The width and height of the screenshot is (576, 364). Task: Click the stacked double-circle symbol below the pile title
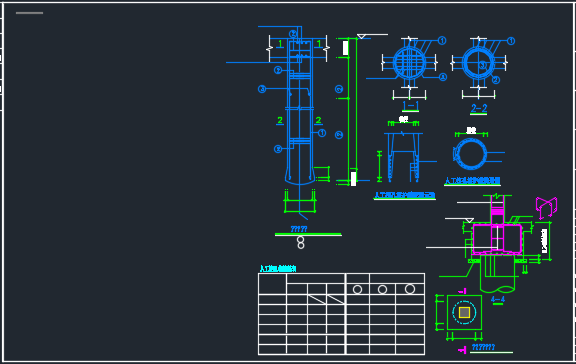[300, 243]
